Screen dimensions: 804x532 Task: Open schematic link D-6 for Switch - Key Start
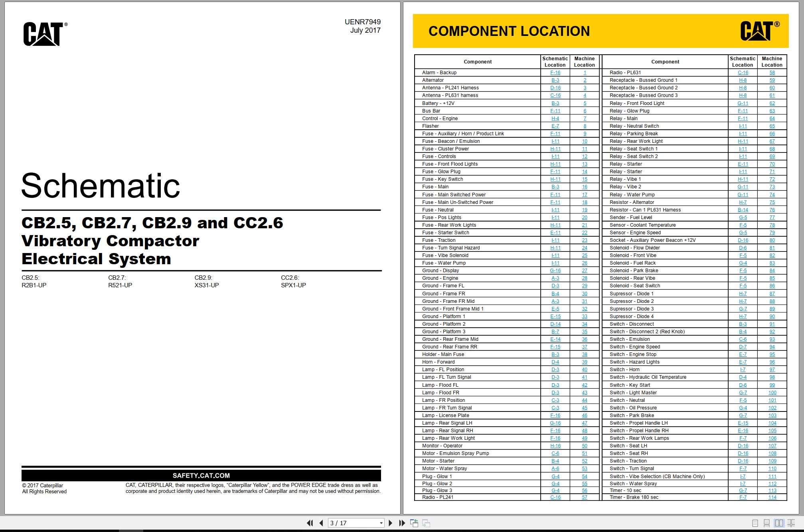click(x=743, y=385)
